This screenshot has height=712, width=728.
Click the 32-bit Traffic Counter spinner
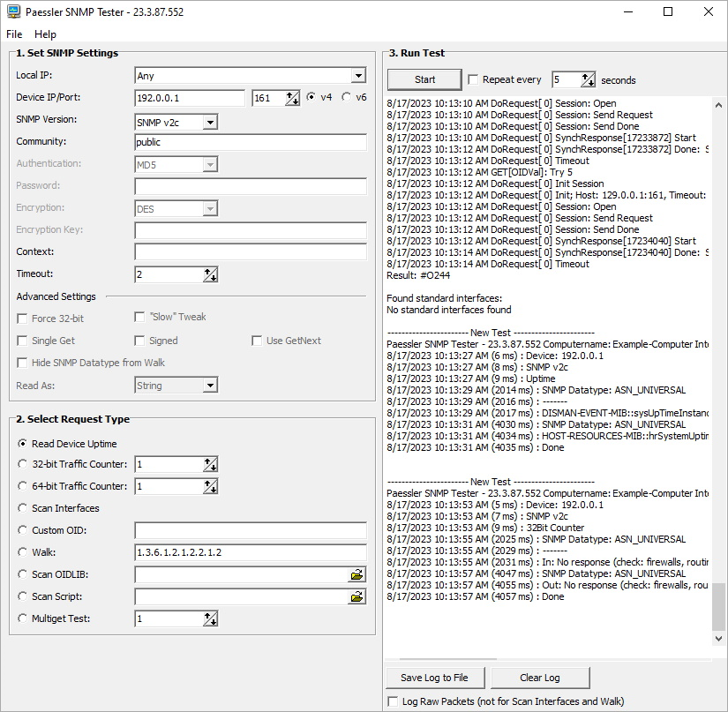coord(210,464)
